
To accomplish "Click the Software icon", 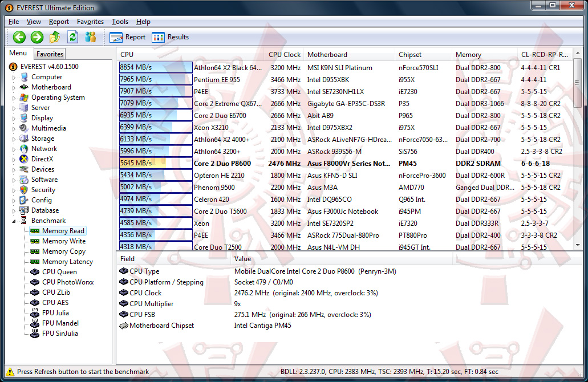I will tap(25, 180).
